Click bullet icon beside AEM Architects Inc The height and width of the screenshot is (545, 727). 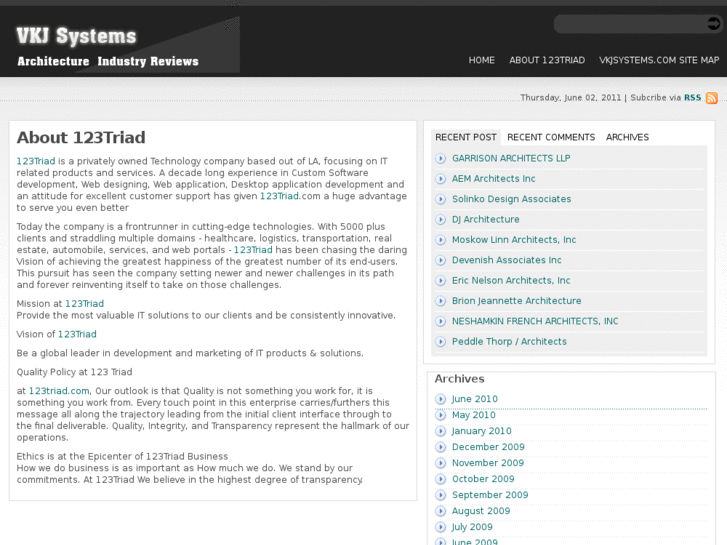440,179
